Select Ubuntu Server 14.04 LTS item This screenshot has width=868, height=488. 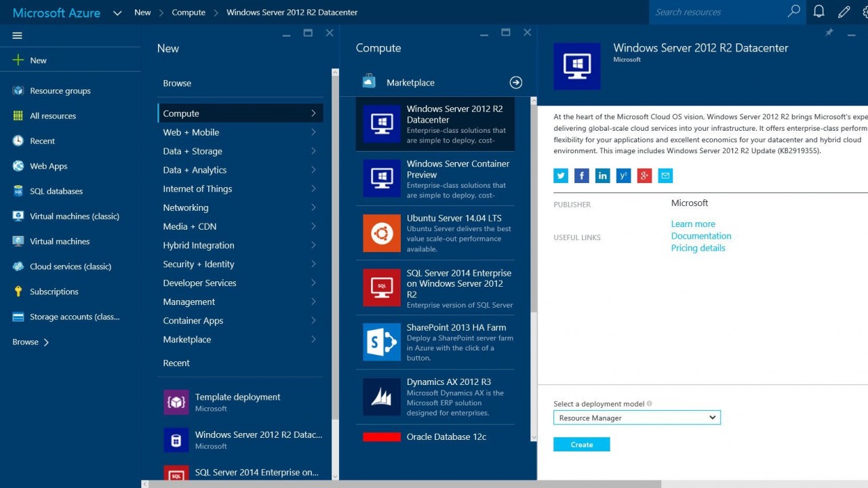tap(435, 233)
